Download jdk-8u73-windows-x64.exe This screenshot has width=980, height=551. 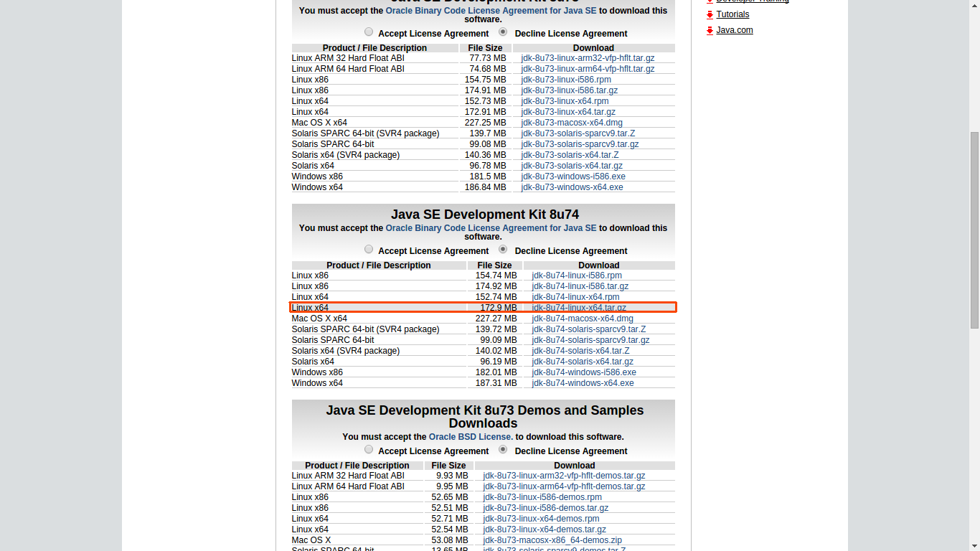(x=572, y=187)
